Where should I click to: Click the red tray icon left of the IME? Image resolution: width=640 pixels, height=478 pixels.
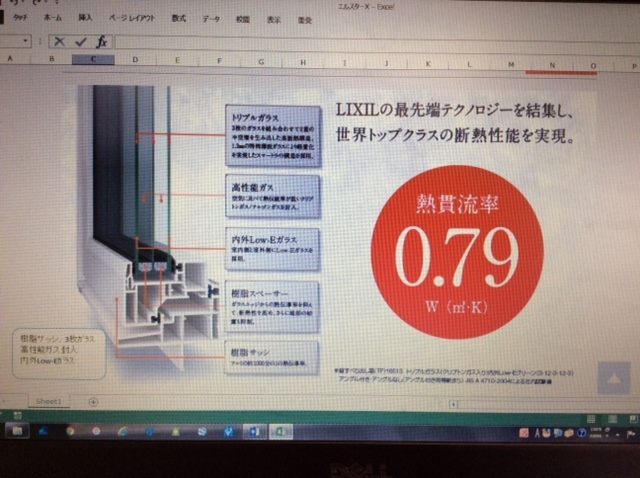(x=524, y=433)
